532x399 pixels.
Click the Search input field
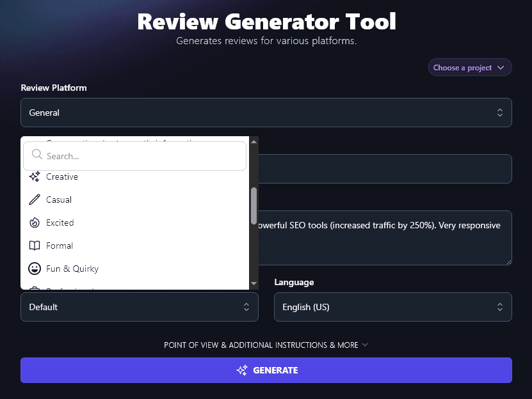click(x=134, y=155)
